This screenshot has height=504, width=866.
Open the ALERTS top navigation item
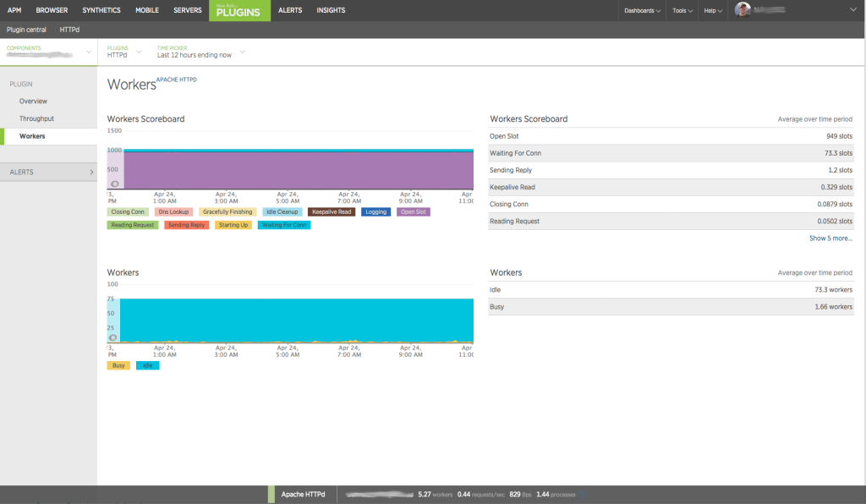pos(290,10)
